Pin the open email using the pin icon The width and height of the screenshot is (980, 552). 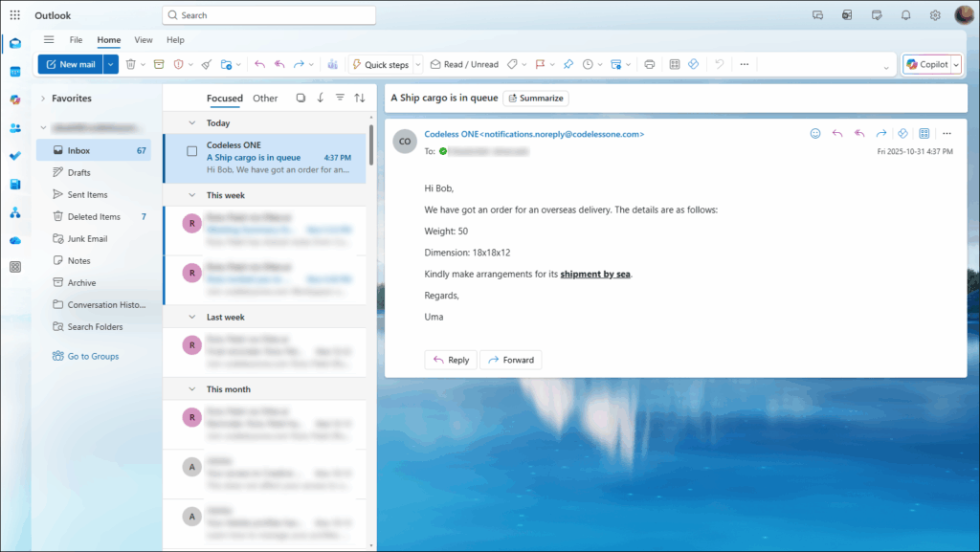click(x=567, y=64)
